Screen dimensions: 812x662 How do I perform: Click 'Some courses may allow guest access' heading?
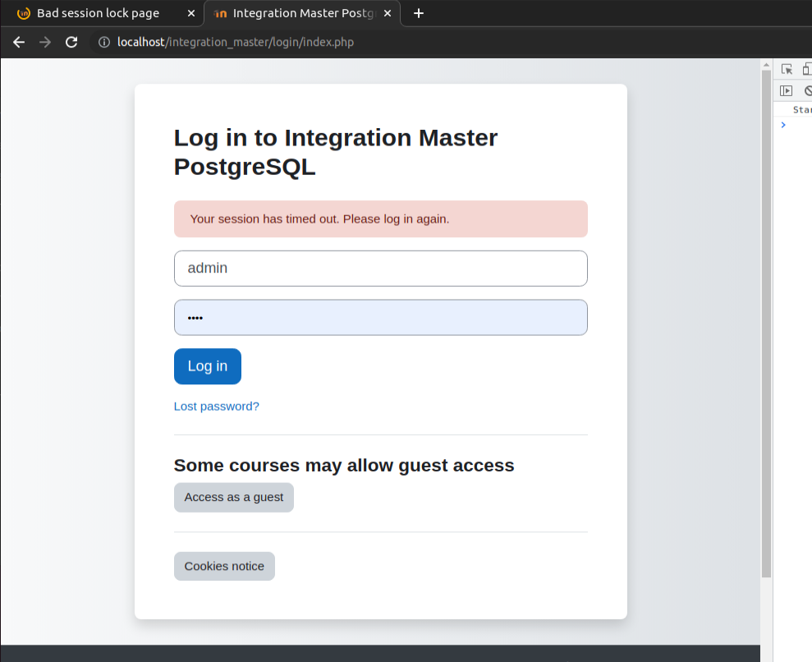(x=344, y=465)
